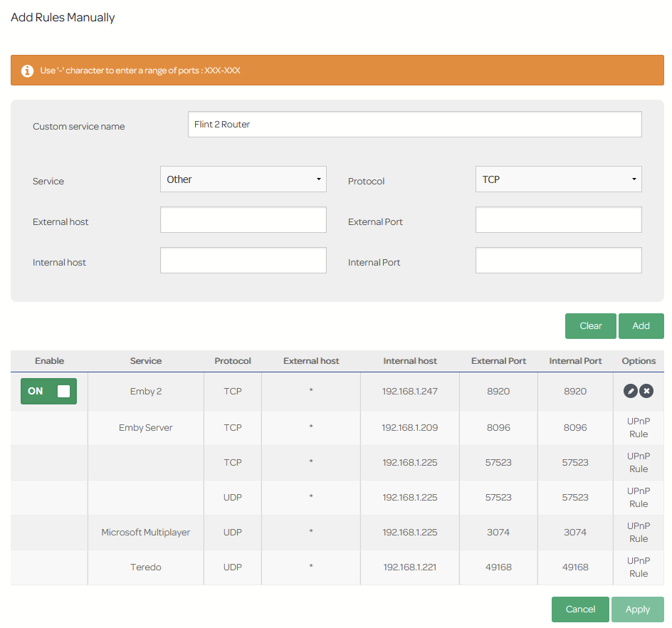
Task: Click the External host input field
Action: pyautogui.click(x=243, y=220)
